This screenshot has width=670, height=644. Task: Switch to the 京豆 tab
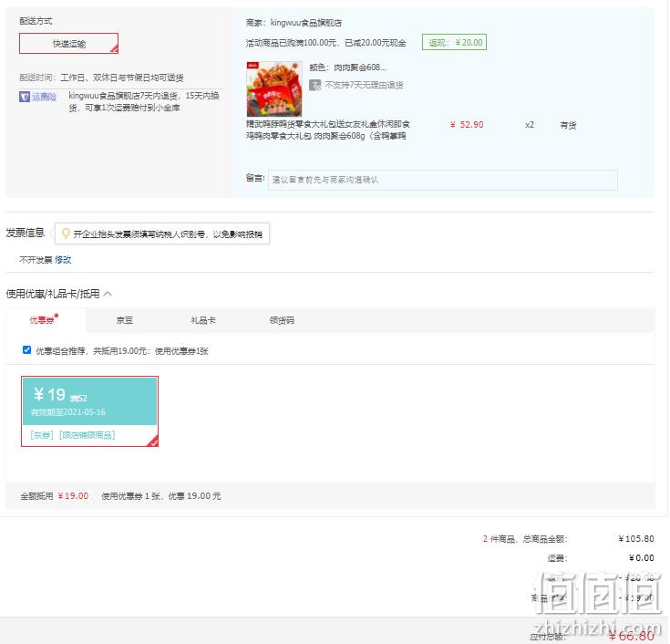click(125, 320)
